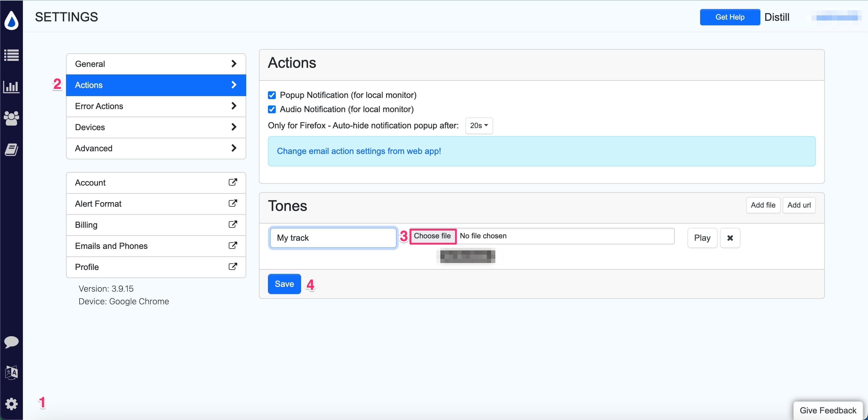The image size is (868, 420).
Task: Switch to the General settings section
Action: [156, 64]
